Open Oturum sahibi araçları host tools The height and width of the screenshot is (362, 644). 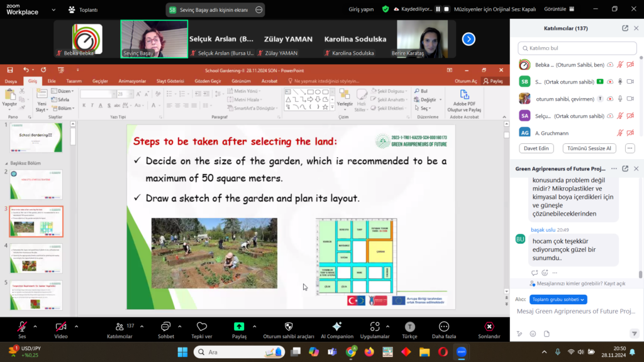[288, 326]
